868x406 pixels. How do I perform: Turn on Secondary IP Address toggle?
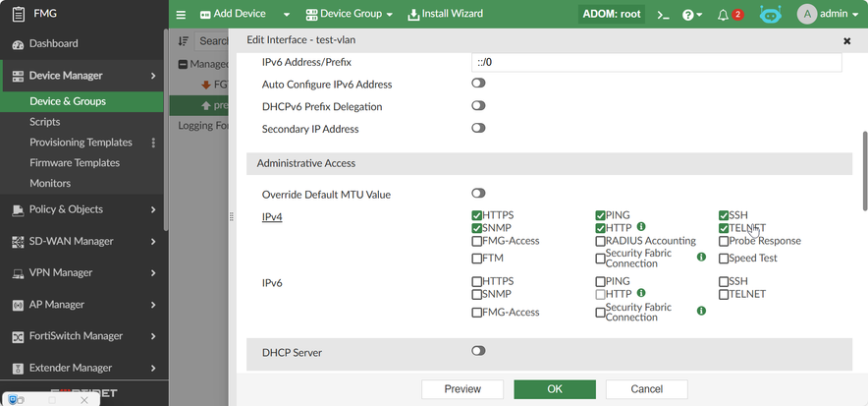coord(478,128)
